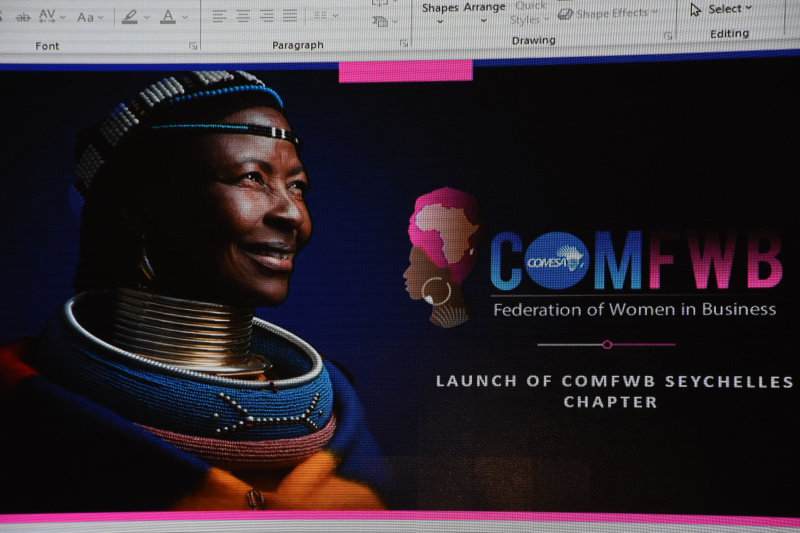Click the 'Federation of Women in Business' text
The width and height of the screenshot is (800, 533).
(635, 309)
